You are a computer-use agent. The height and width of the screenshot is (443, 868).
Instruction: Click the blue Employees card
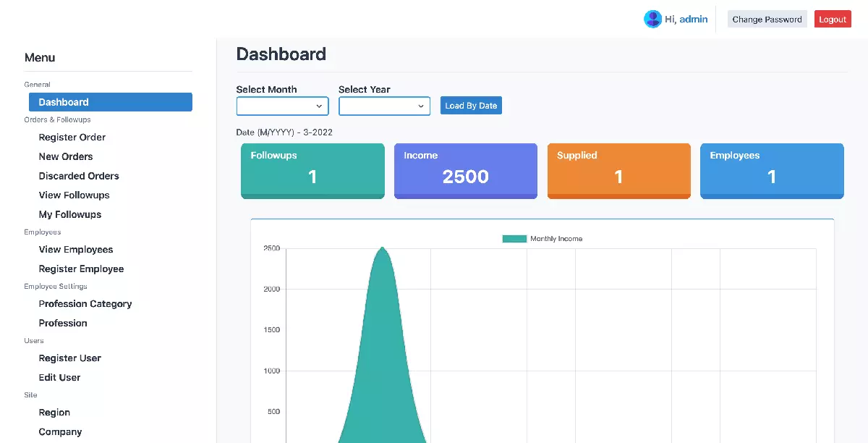point(772,171)
